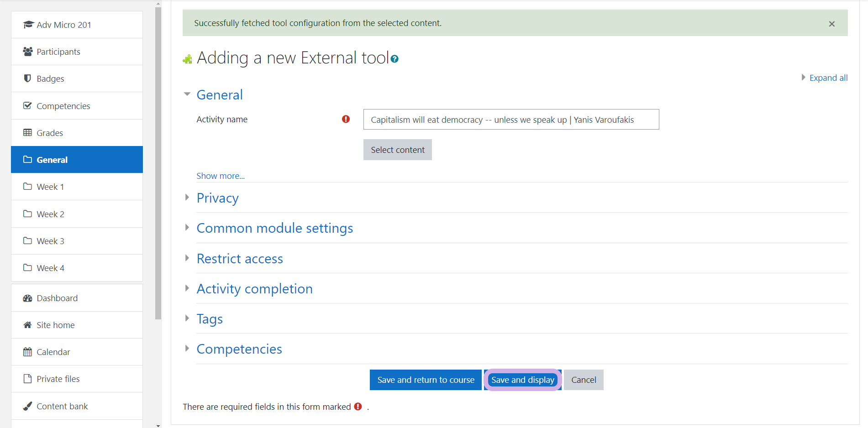
Task: Click the Participants people icon in sidebar
Action: tap(28, 52)
